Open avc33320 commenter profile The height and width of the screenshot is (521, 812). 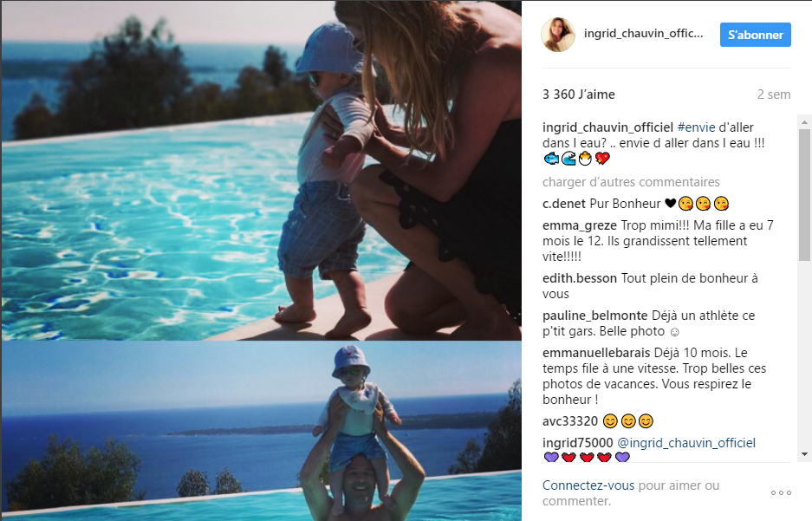pyautogui.click(x=569, y=421)
